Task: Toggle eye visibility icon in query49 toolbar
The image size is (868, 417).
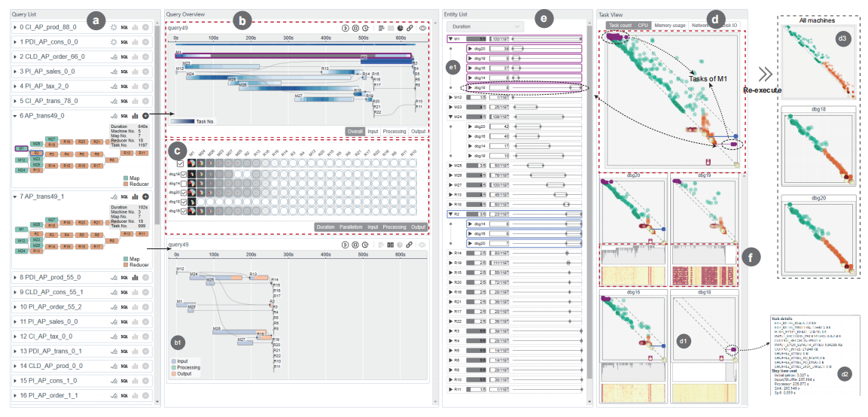Action: click(x=423, y=27)
